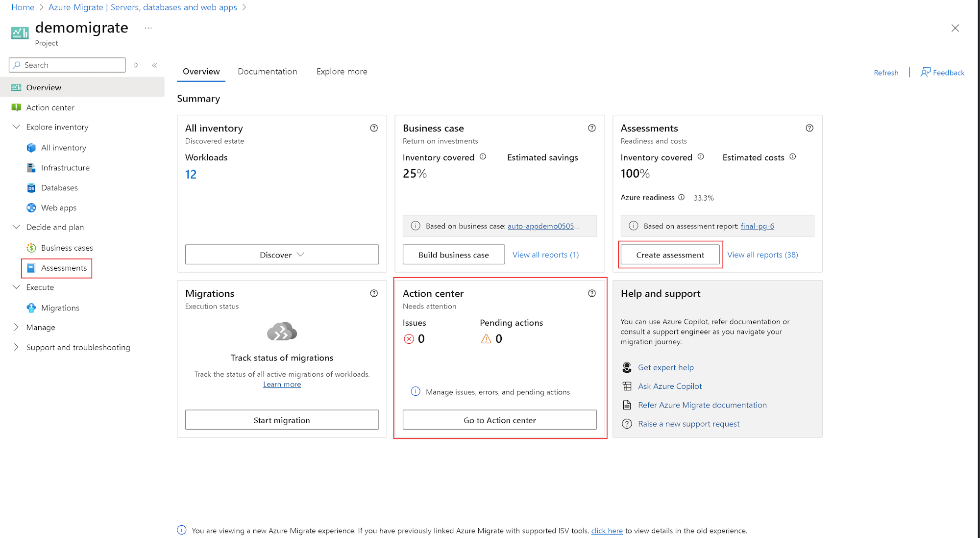The width and height of the screenshot is (980, 538).
Task: Collapse the Explore inventory section
Action: tap(16, 127)
